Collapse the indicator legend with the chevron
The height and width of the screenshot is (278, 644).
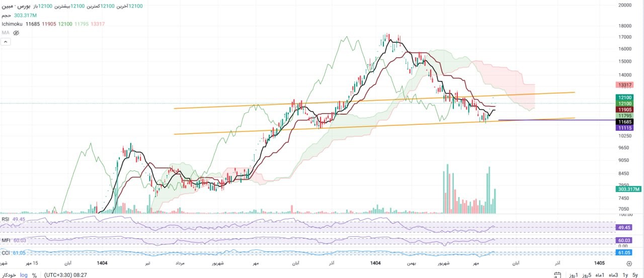click(x=6, y=42)
